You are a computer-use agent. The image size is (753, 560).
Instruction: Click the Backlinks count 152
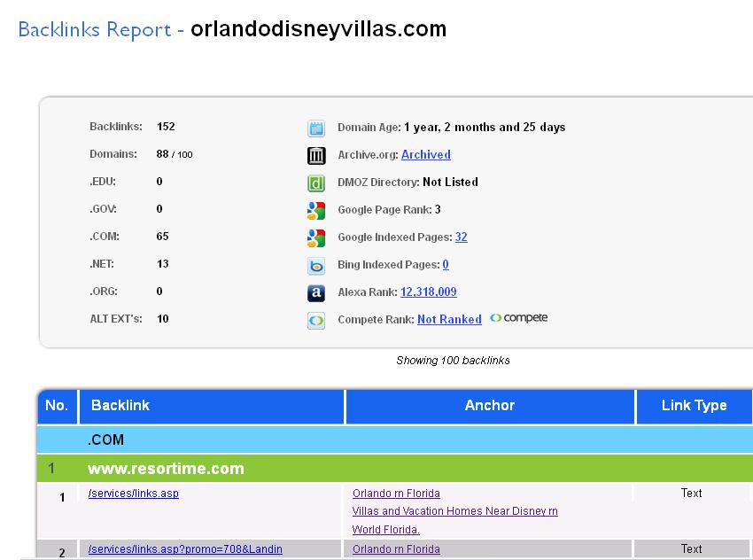[x=166, y=127]
